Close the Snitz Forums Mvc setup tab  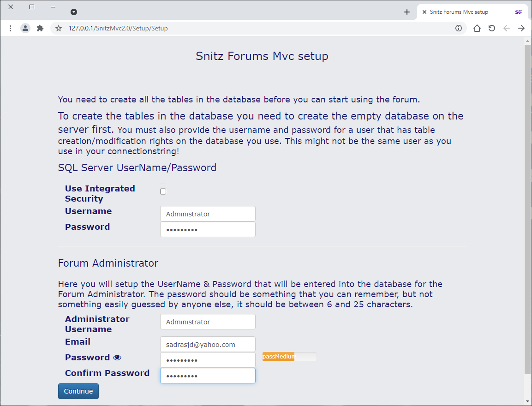(x=424, y=12)
